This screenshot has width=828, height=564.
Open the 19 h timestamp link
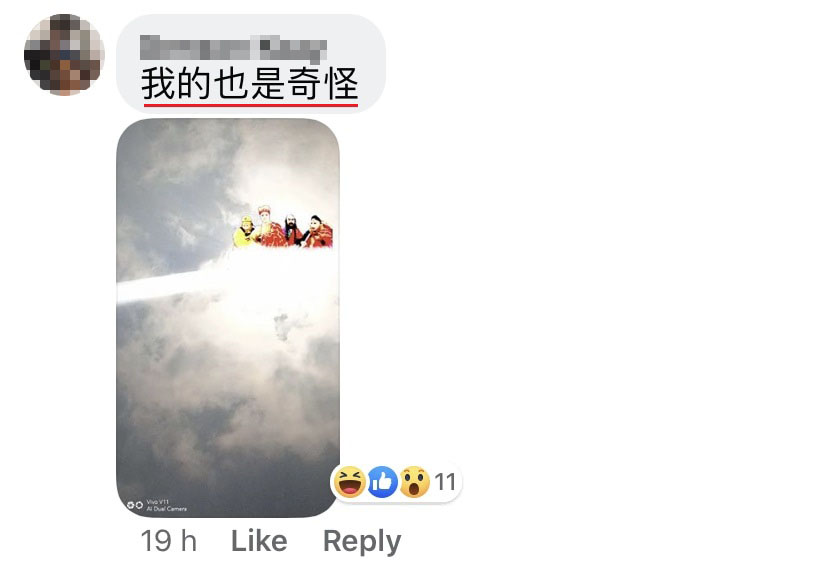point(168,541)
